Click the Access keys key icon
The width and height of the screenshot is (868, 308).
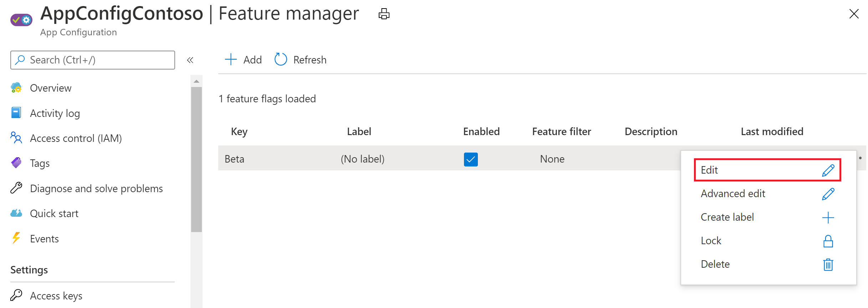[16, 295]
